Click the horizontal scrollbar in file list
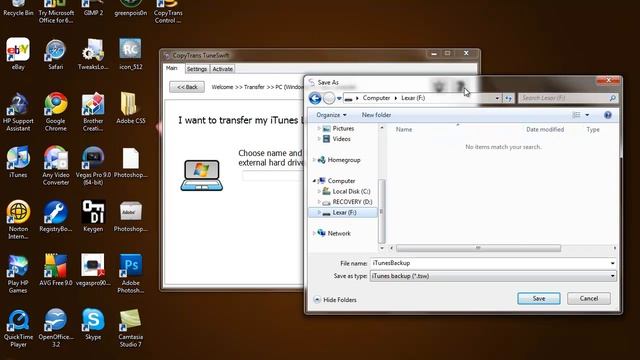Screen dimensions: 640x360 point(478,248)
